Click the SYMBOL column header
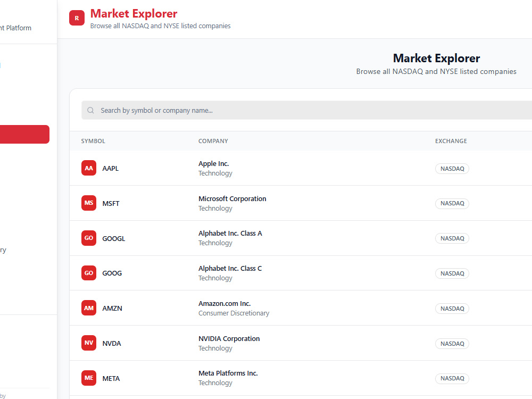The image size is (532, 399). coord(93,141)
